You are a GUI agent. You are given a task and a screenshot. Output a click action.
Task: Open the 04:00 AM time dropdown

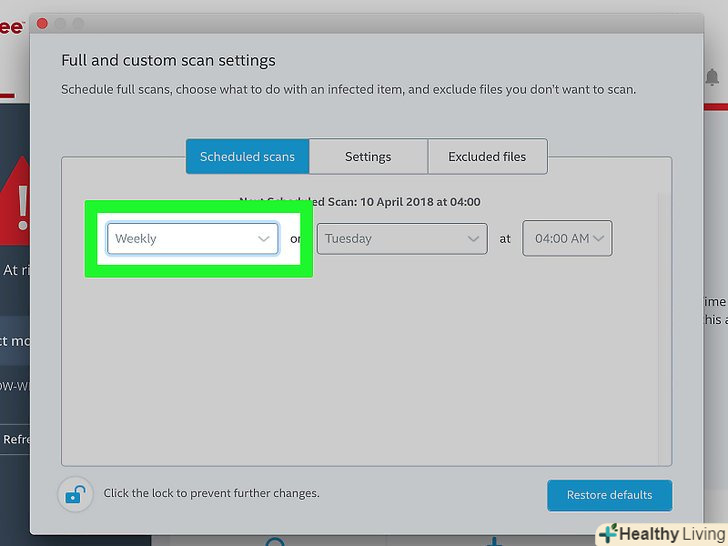click(567, 239)
